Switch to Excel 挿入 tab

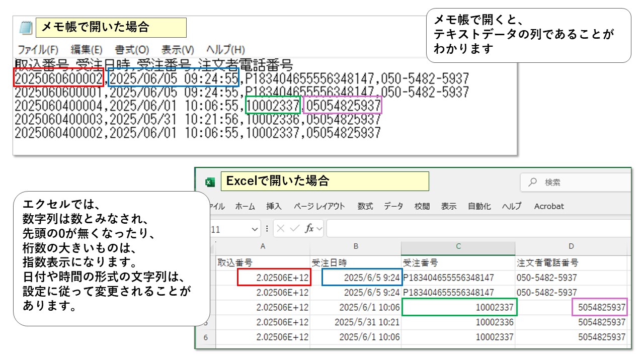coord(274,206)
